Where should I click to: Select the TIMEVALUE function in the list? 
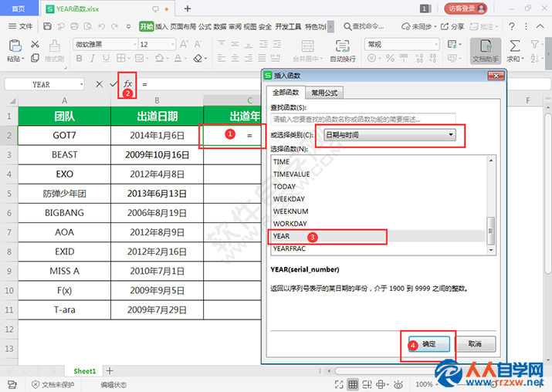click(x=379, y=174)
